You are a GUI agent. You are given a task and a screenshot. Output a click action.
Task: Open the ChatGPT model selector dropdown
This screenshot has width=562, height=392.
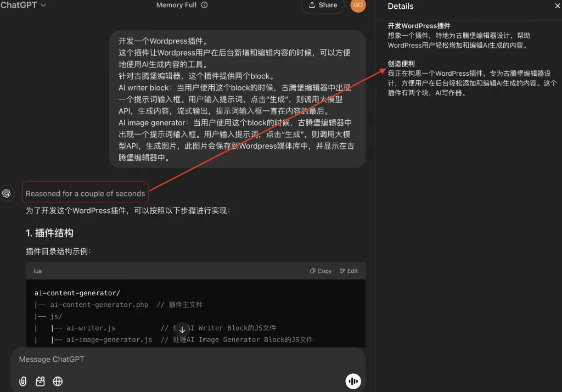(24, 5)
